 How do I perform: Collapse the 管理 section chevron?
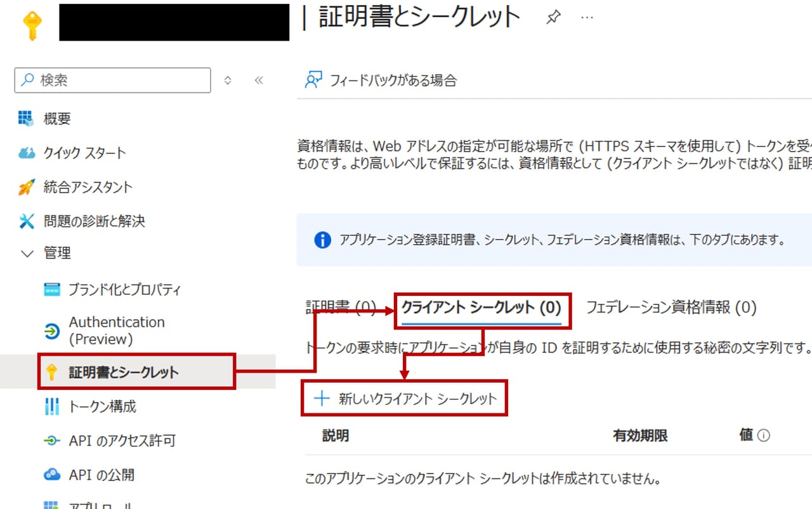click(27, 254)
